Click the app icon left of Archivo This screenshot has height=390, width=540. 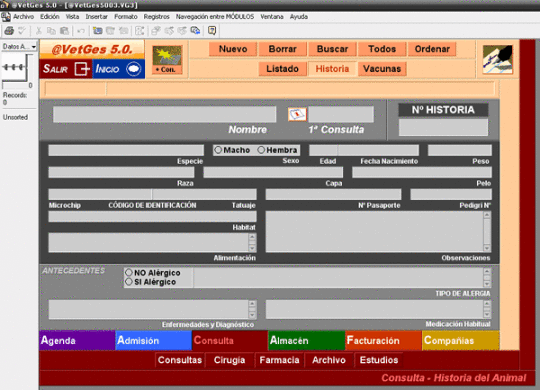pos(6,17)
